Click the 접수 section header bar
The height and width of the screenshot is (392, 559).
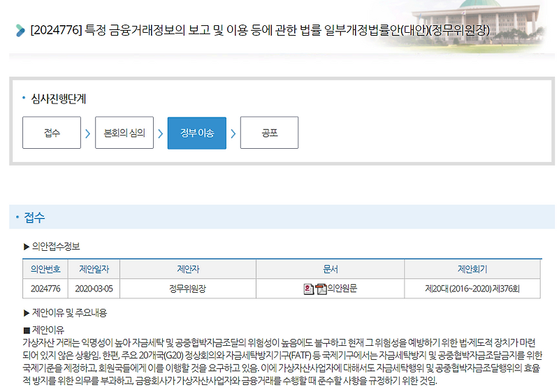[282, 217]
